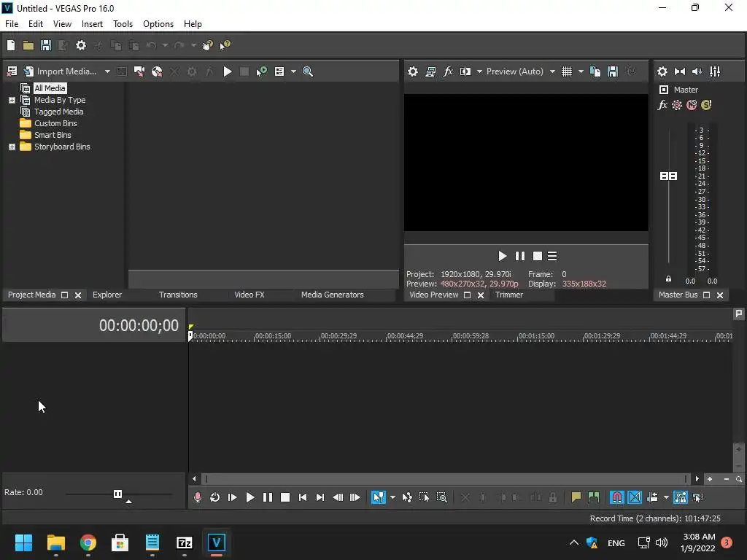Expand the Storyboard Bins node
The width and height of the screenshot is (747, 560).
click(12, 147)
